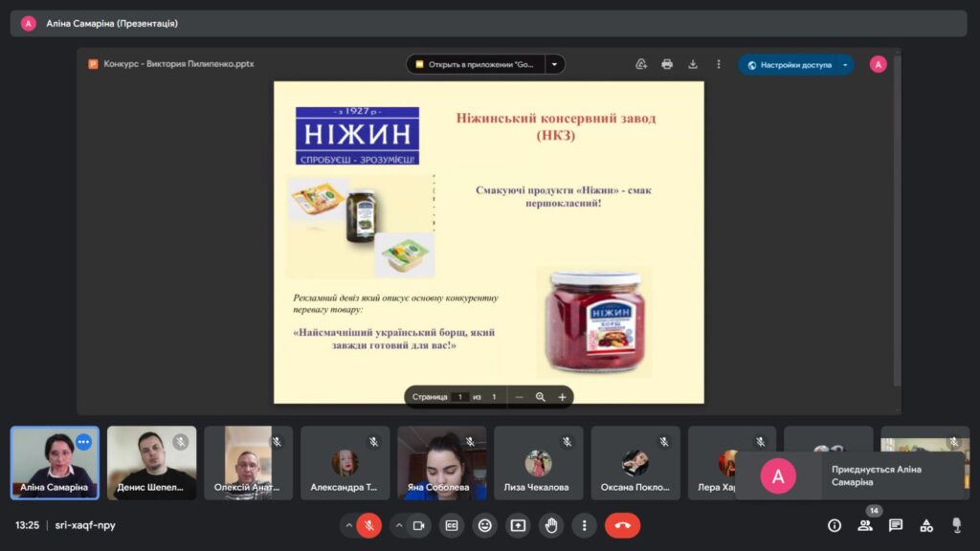Click the magnifier zoom reset icon
Image resolution: width=980 pixels, height=551 pixels.
click(540, 397)
